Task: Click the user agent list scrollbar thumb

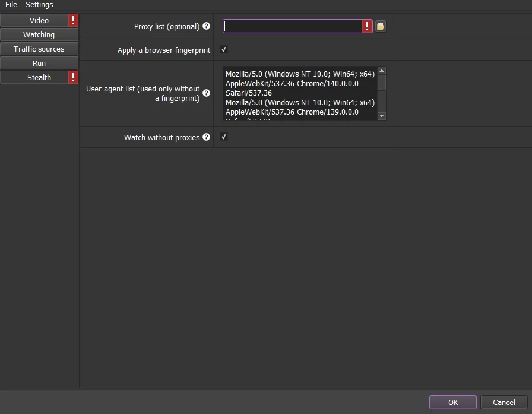Action: [x=382, y=83]
